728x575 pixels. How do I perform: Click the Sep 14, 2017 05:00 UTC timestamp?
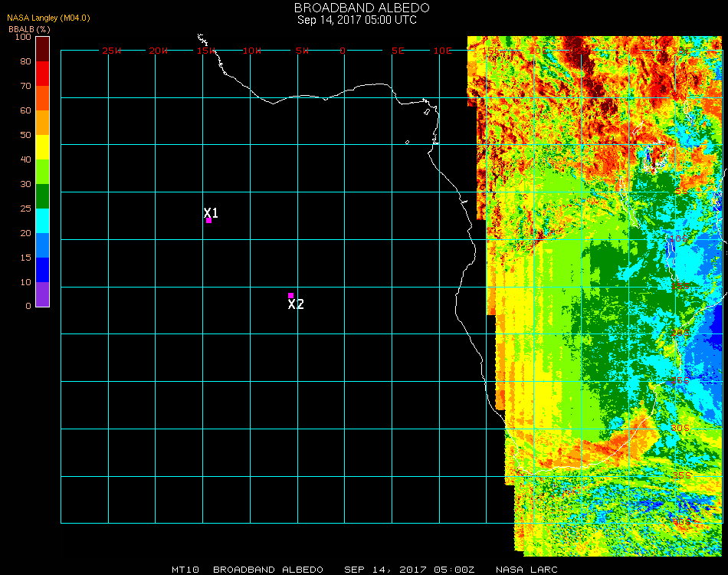pos(357,20)
